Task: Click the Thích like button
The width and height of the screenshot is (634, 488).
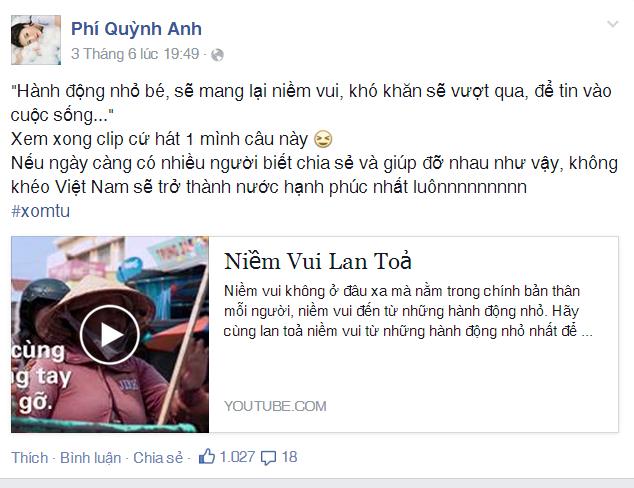Action: [x=30, y=458]
